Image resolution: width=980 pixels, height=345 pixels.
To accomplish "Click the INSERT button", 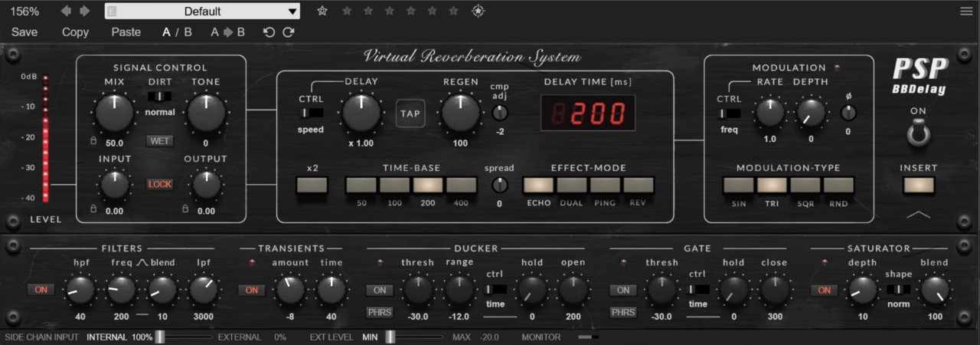I will pos(918,185).
